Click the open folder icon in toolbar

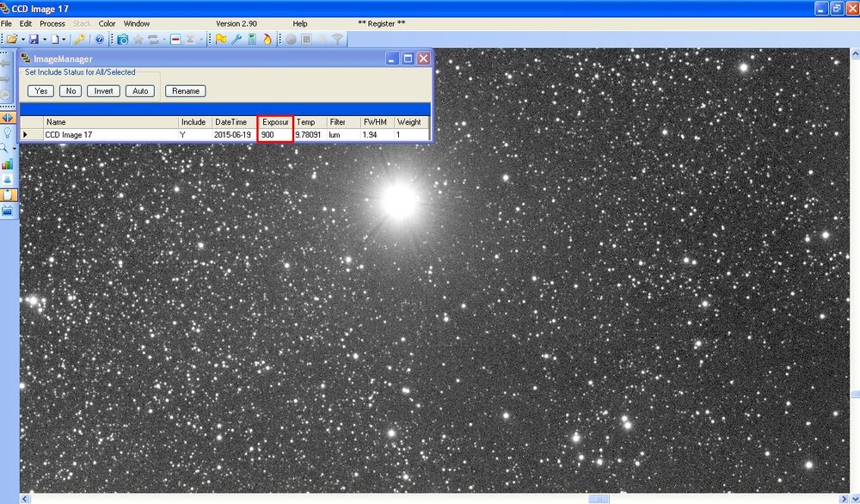pyautogui.click(x=12, y=40)
